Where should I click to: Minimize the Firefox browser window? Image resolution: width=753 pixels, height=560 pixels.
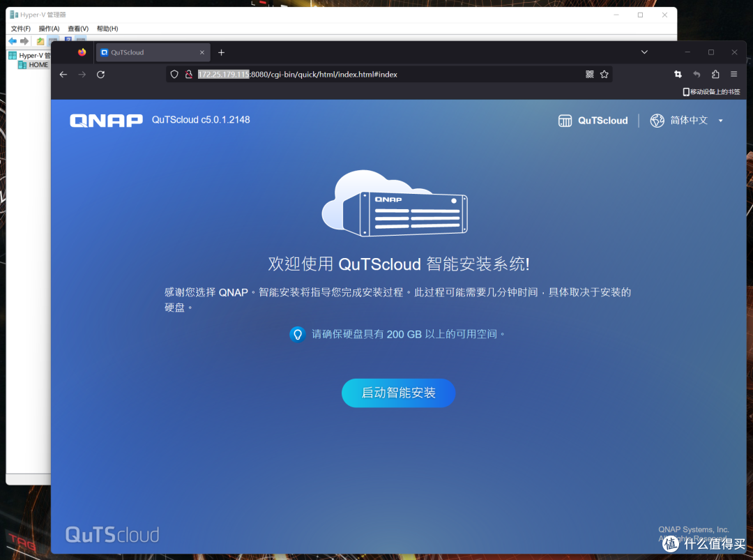[687, 52]
